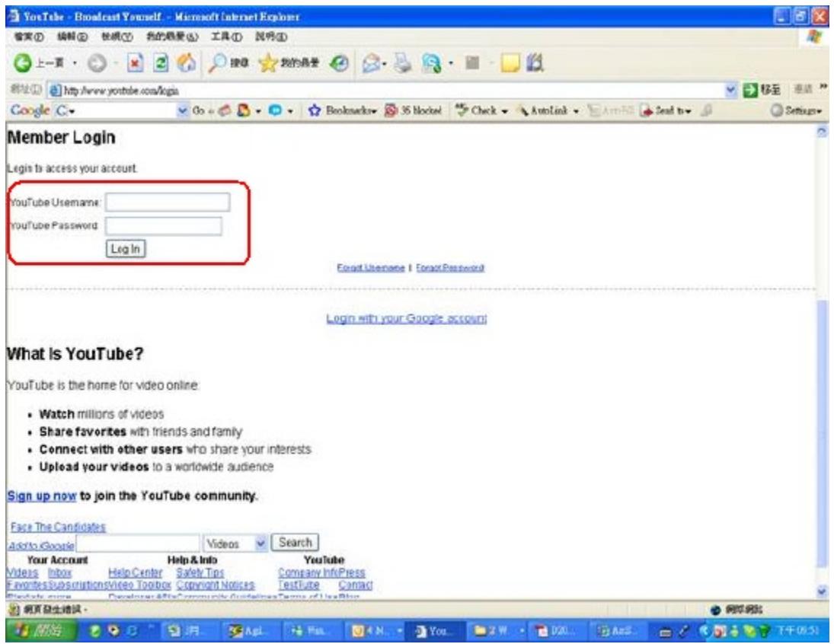834x644 pixels.
Task: Click the Internet zone globe in status bar
Action: coord(715,610)
